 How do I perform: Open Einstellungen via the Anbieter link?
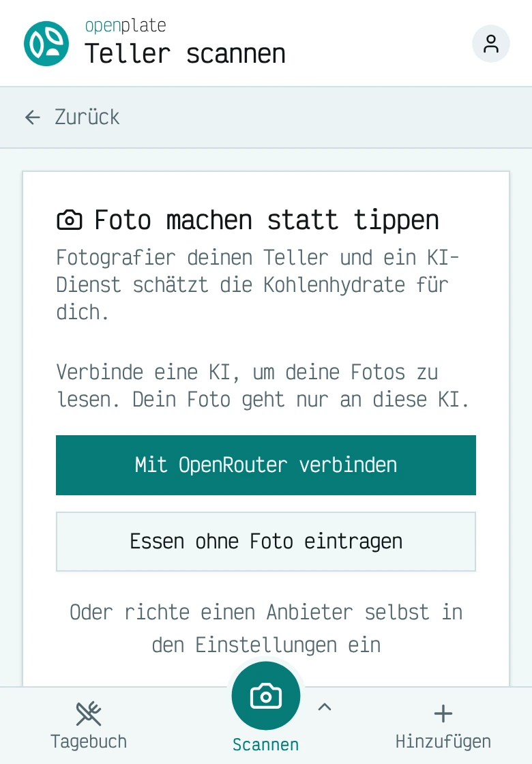[x=266, y=628]
